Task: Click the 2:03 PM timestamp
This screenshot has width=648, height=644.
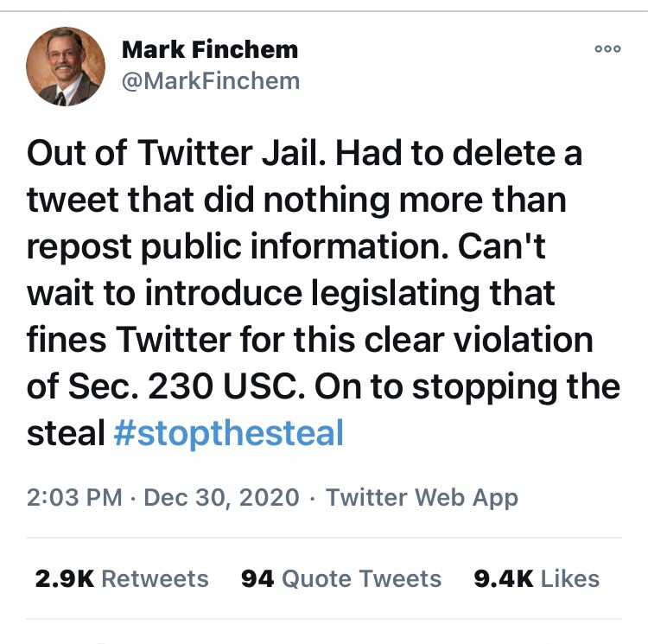Action: pos(73,498)
